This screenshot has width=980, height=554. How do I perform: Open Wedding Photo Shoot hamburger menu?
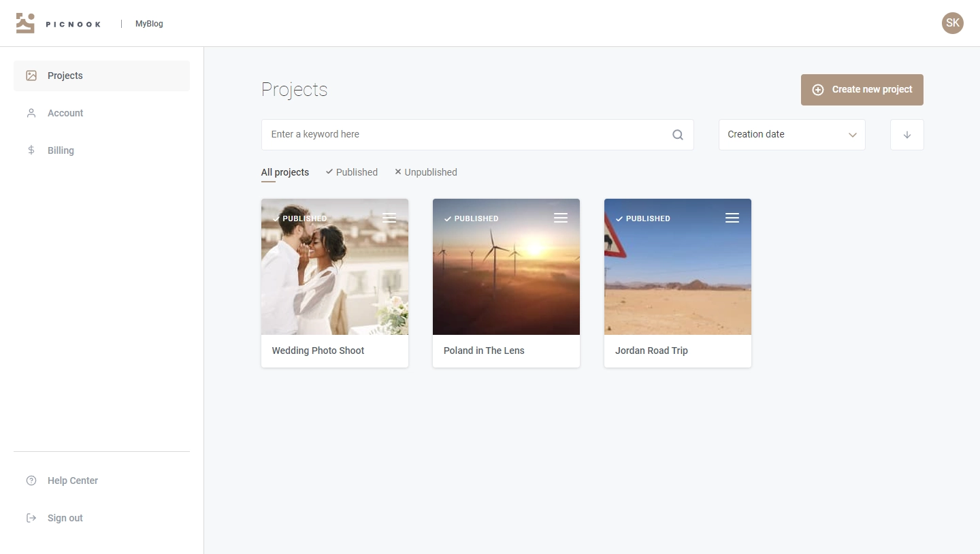click(389, 218)
